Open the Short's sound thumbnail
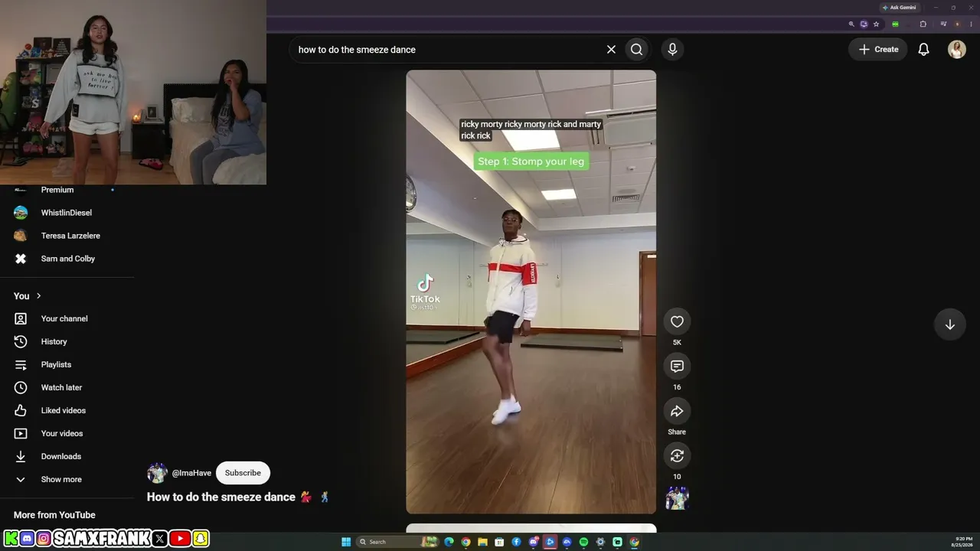The width and height of the screenshot is (980, 551). point(677,498)
